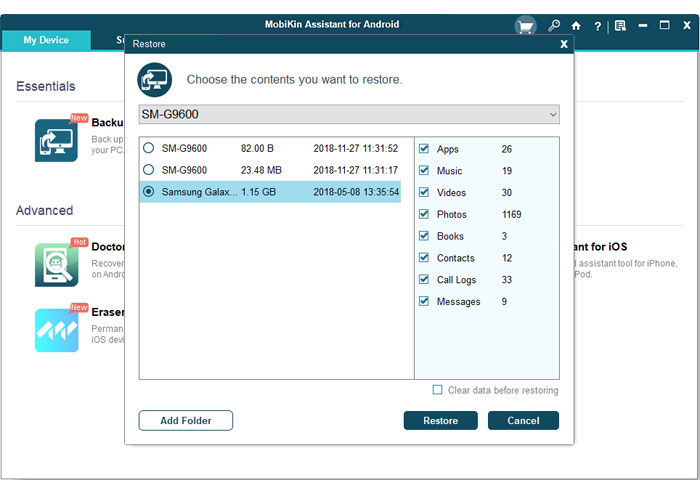700x480 pixels.
Task: Click the Contacts label text
Action: (455, 258)
